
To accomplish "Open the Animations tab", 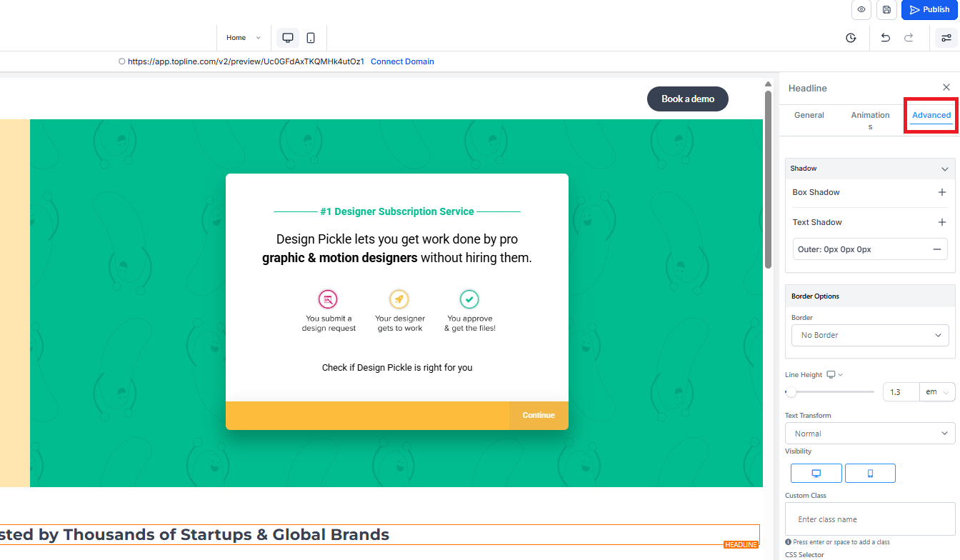I will 870,121.
